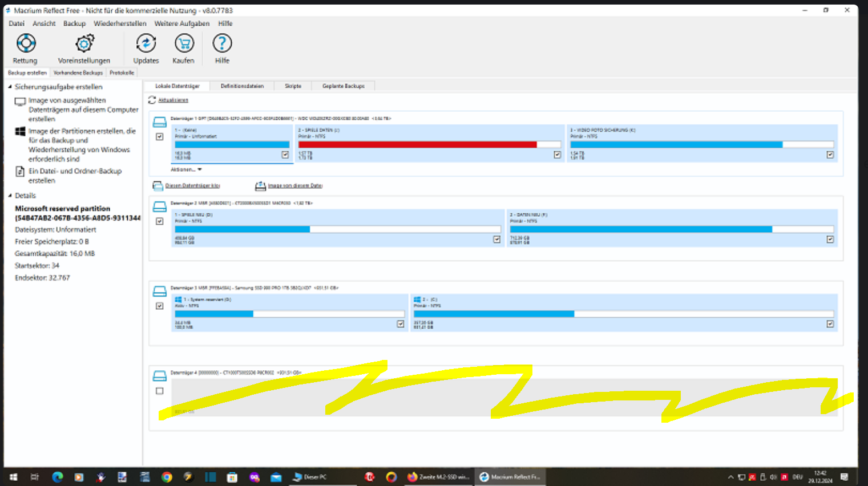Click the red SPIELE DATEN usage bar
This screenshot has width=868, height=486.
(430, 145)
